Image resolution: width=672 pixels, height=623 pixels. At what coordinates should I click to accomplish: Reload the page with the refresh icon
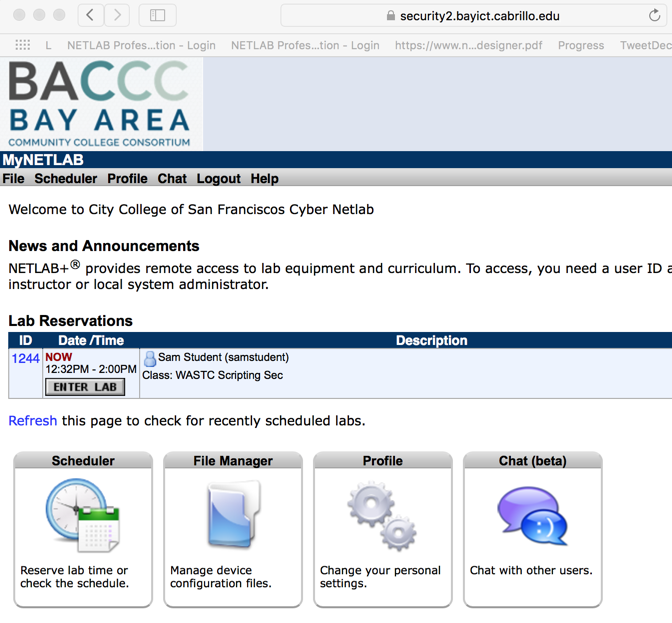pos(654,15)
